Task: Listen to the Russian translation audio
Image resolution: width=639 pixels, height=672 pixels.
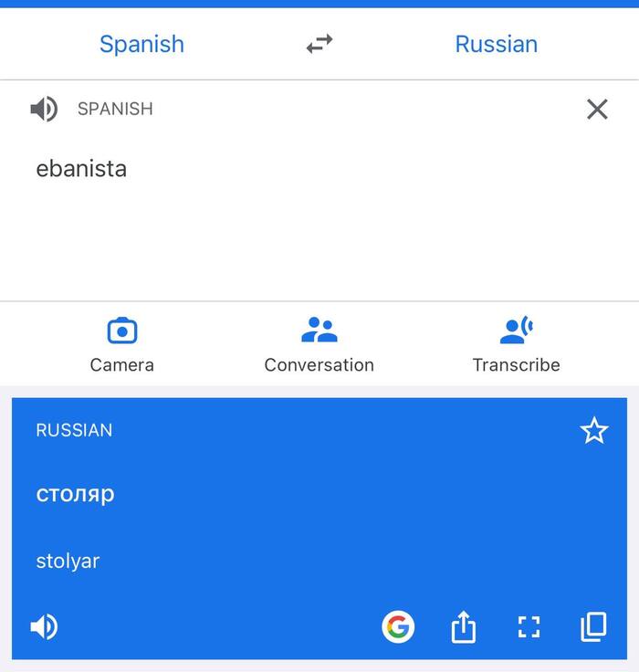Action: [44, 627]
